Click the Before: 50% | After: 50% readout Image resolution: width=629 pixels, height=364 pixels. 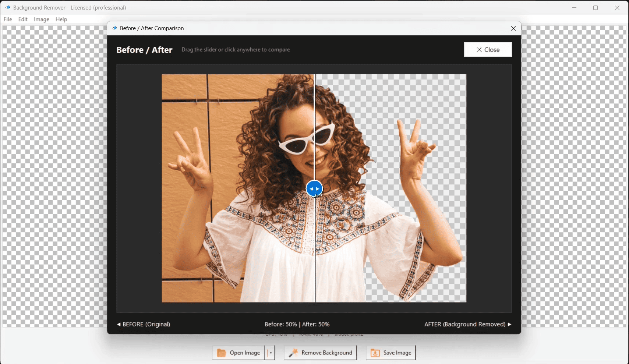point(297,324)
